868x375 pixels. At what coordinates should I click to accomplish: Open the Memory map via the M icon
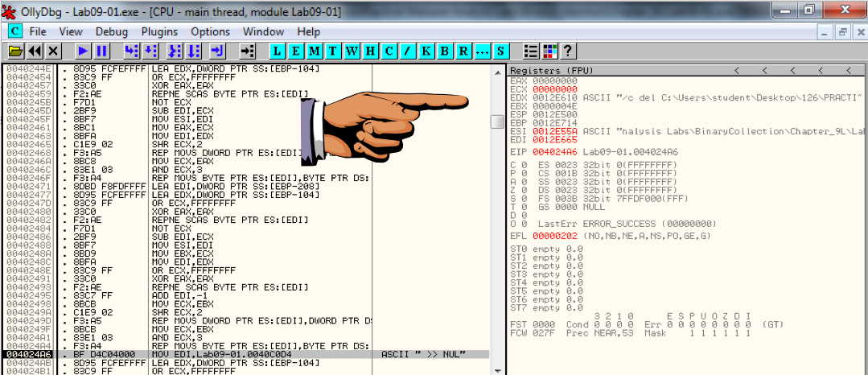click(315, 52)
